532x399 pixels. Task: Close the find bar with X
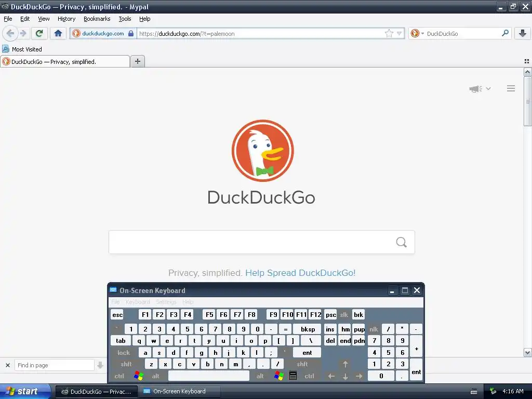[8, 365]
